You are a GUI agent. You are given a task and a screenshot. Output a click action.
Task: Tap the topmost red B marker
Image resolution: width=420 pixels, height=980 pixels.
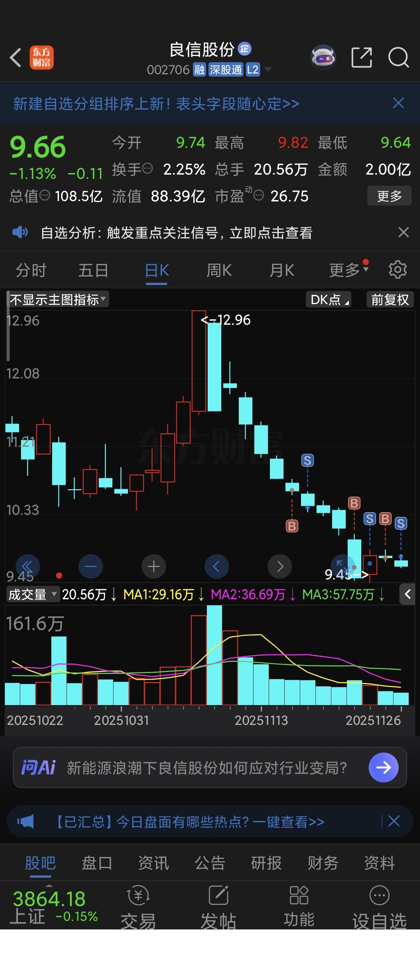coord(354,503)
